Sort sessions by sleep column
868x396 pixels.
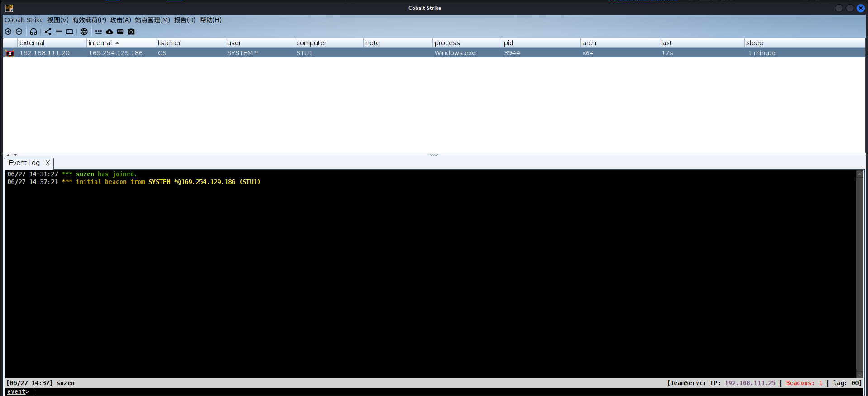coord(805,43)
